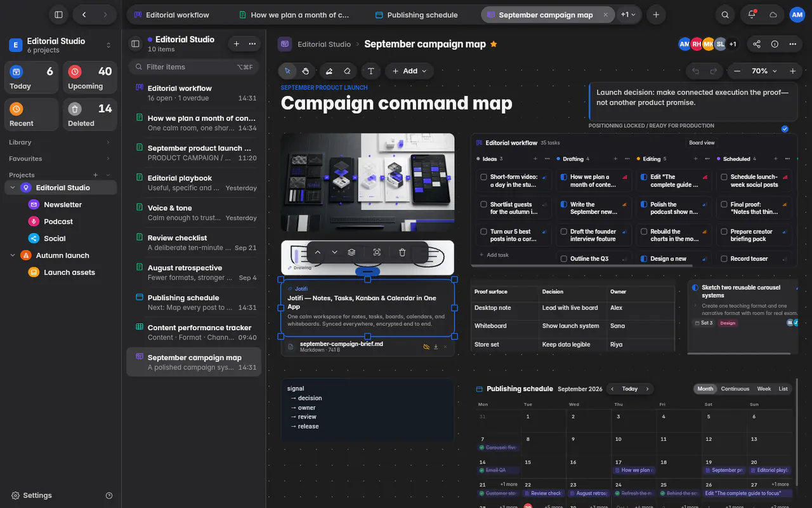Click the cloud sync icon

tap(773, 15)
